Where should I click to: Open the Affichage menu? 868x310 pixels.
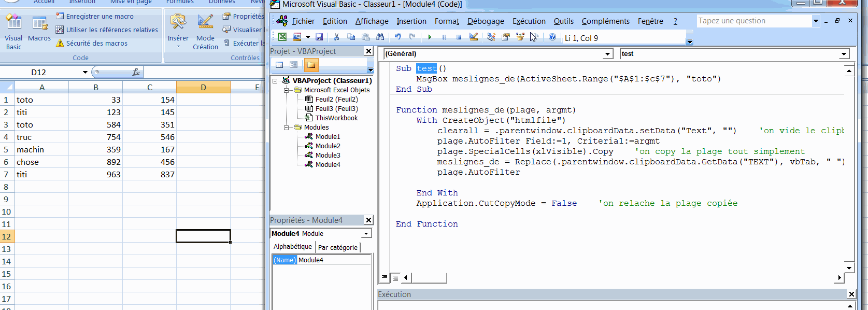tap(372, 21)
